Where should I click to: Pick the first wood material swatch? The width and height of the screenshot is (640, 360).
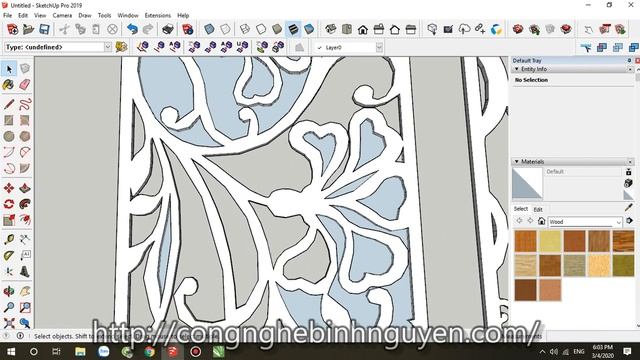[525, 241]
